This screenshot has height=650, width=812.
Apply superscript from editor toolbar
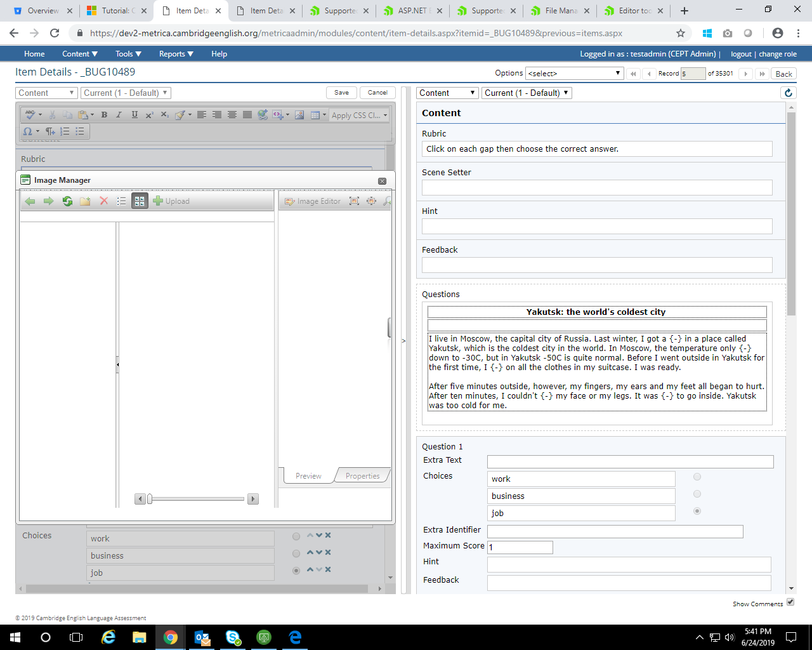click(150, 115)
